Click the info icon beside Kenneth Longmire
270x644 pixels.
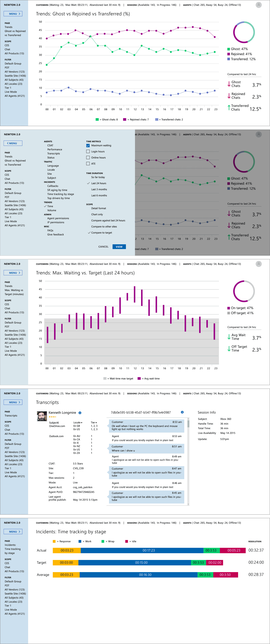coord(80,413)
